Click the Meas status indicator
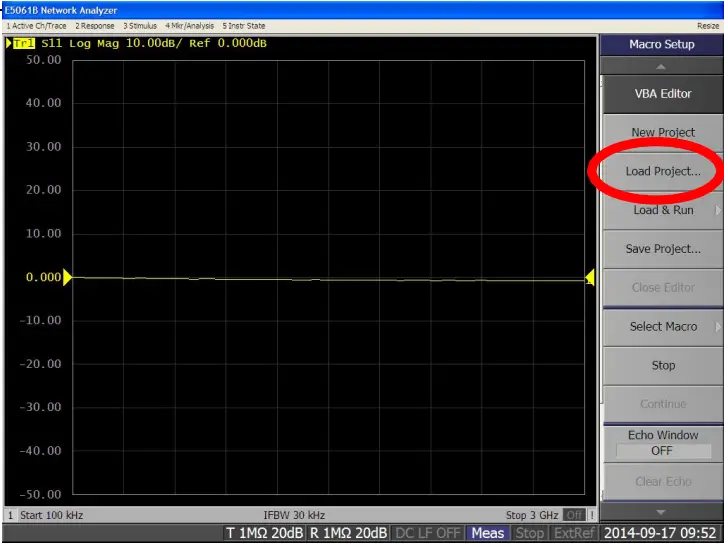 (x=488, y=533)
